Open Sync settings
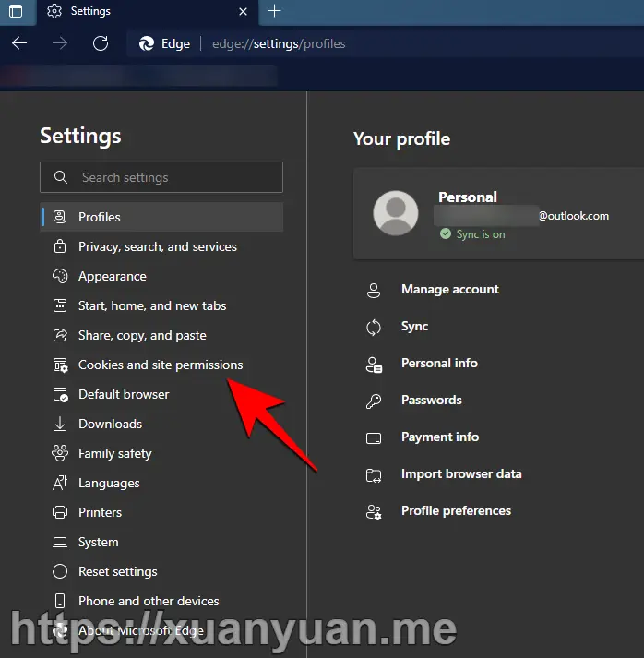This screenshot has height=658, width=644. click(x=414, y=326)
